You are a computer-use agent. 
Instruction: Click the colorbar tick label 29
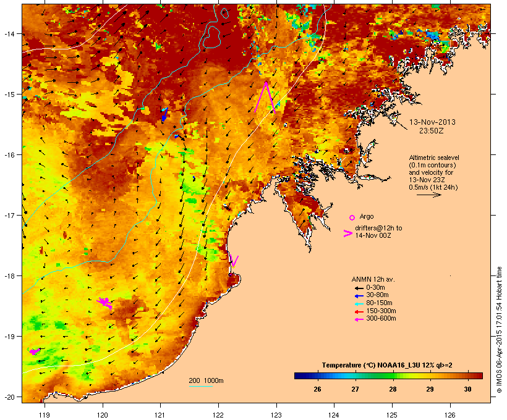[430, 389]
